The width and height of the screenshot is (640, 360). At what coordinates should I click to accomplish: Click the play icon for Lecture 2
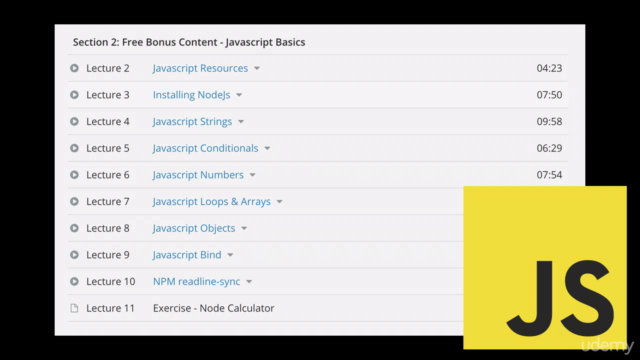pyautogui.click(x=74, y=68)
